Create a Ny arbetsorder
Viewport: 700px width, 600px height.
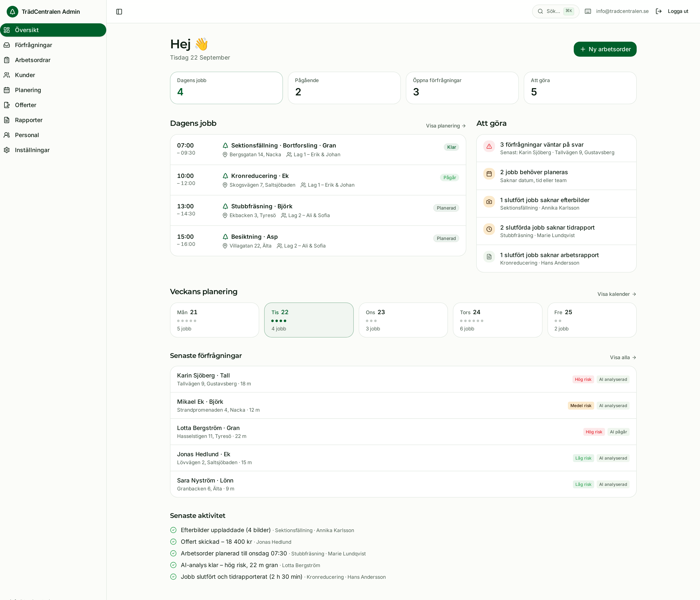(605, 49)
